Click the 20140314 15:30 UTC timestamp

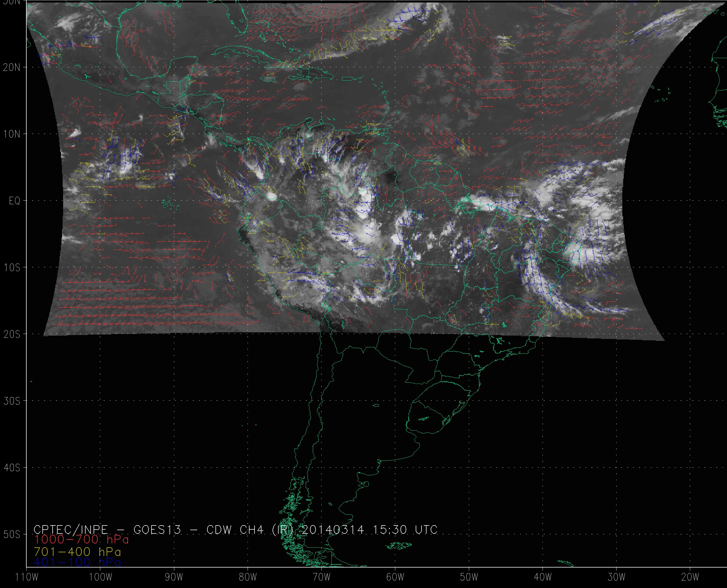(369, 529)
